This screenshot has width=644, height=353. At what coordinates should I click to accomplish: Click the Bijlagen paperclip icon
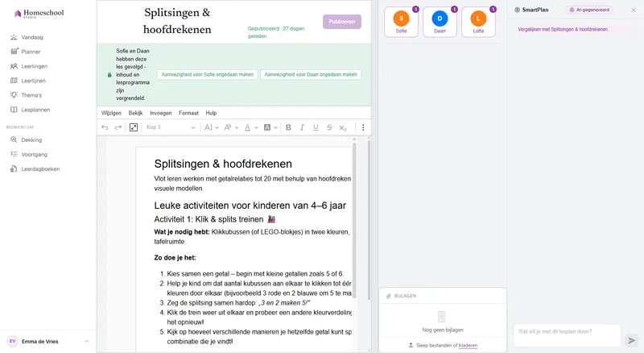point(389,296)
